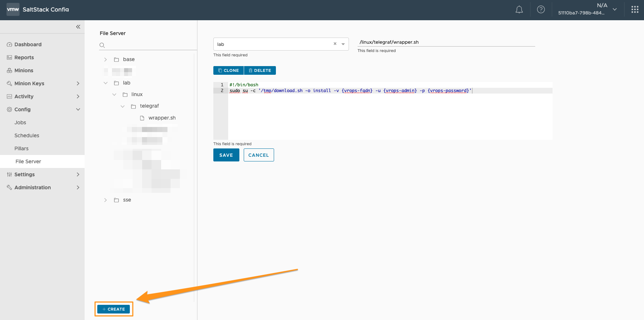Screen dimensions: 644x320
Task: Click the linux folder icon
Action: click(x=125, y=95)
